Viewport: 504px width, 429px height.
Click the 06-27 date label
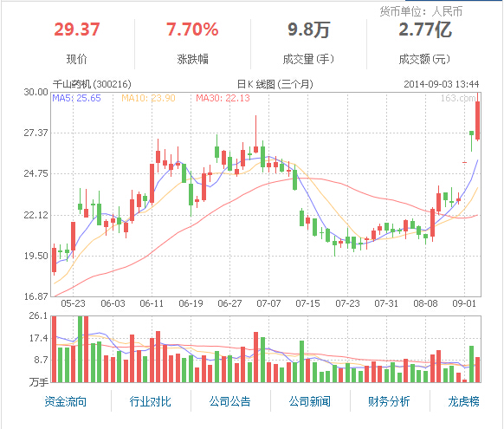pos(229,303)
